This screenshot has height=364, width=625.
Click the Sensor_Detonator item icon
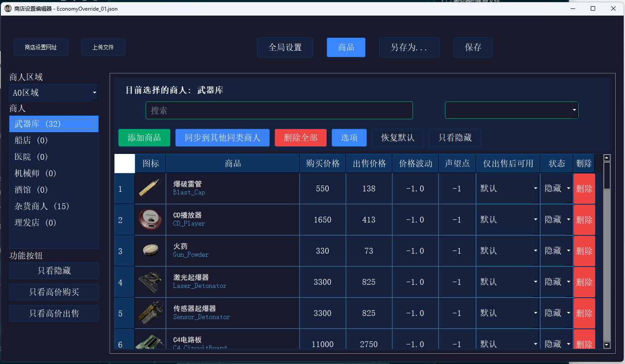(x=150, y=313)
